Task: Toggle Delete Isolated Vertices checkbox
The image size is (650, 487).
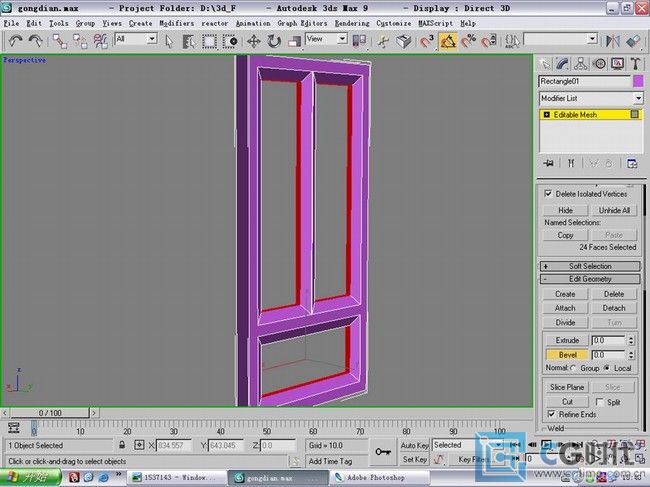Action: tap(548, 194)
